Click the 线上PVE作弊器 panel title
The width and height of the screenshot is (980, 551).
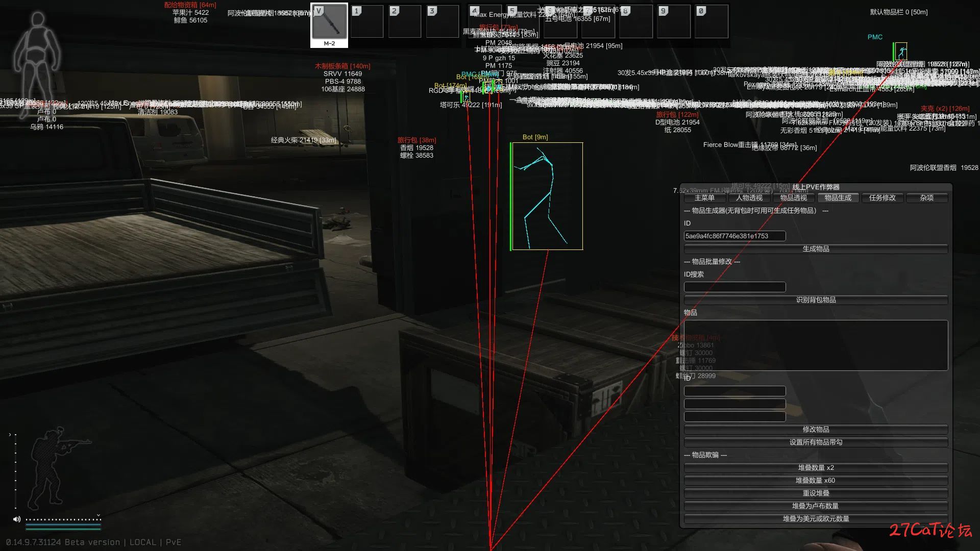click(816, 187)
